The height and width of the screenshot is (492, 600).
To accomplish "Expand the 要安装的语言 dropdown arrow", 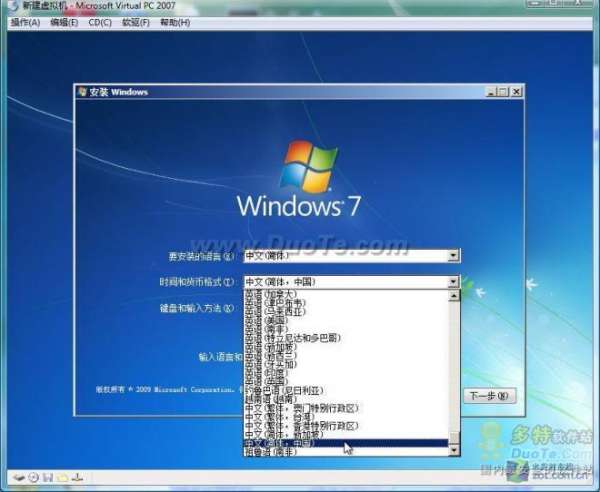I will pyautogui.click(x=453, y=256).
